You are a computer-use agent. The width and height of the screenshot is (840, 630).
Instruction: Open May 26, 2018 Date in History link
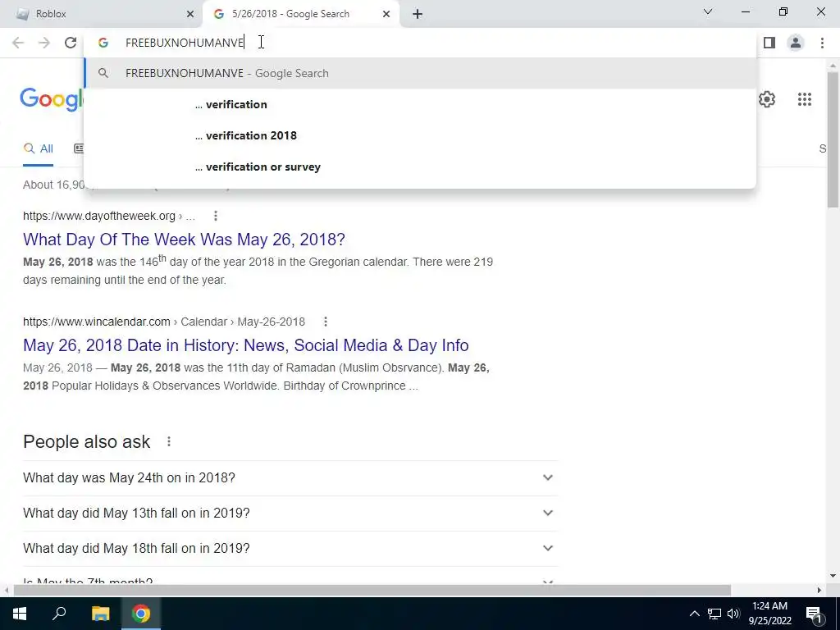[246, 345]
